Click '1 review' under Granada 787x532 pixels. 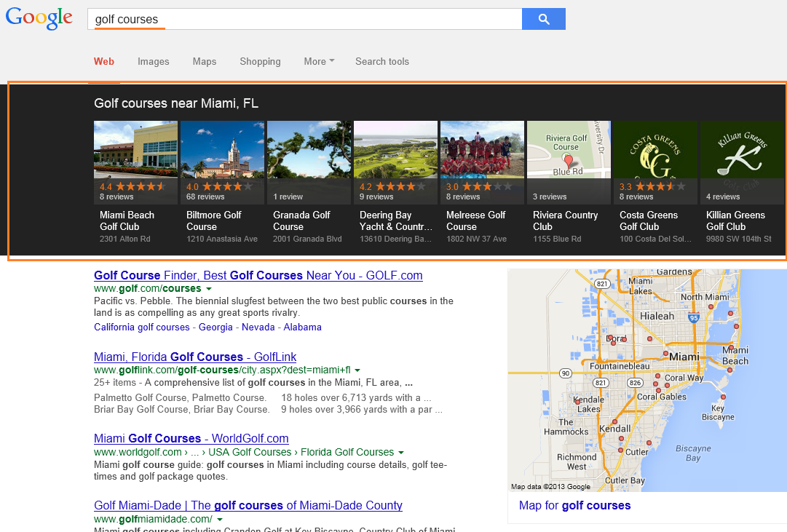288,196
